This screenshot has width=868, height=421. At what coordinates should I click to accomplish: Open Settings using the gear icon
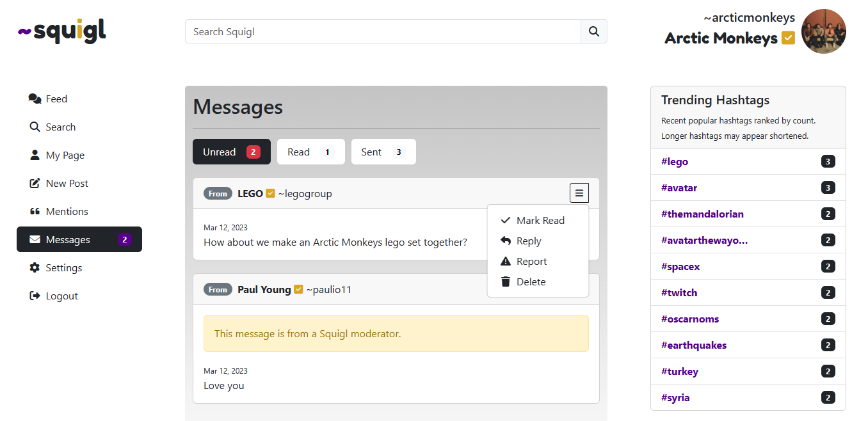tap(35, 267)
